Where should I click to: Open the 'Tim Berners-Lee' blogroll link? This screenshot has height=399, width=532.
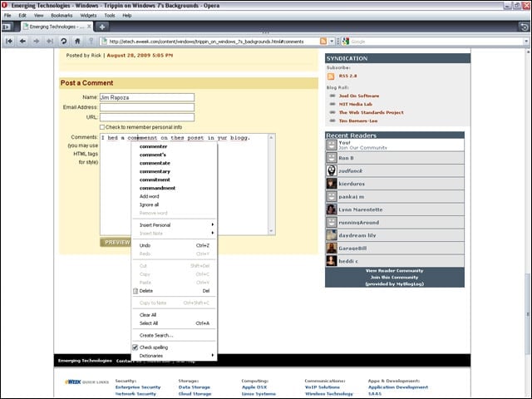coord(358,121)
